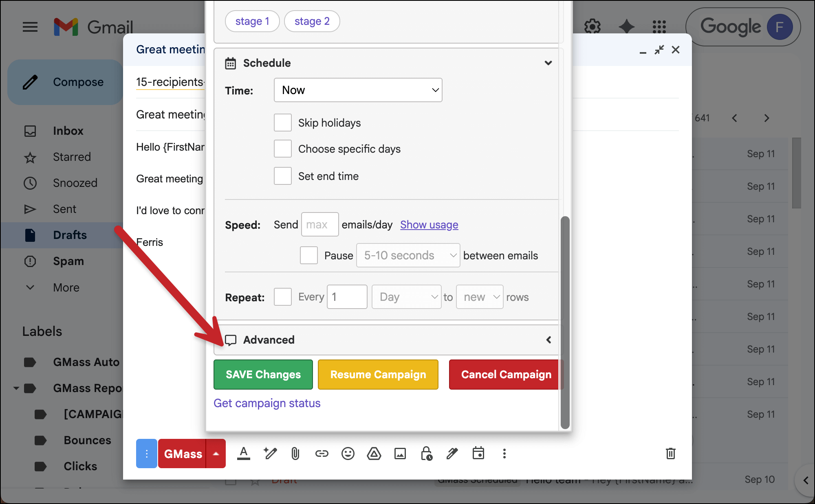Click the Google Drive insert icon
This screenshot has width=815, height=504.
point(374,454)
